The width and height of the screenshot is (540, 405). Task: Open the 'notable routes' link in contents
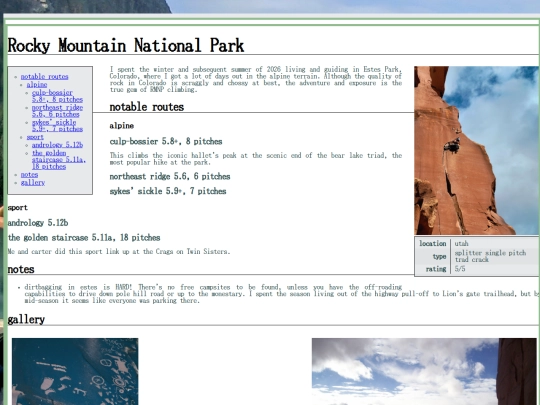coord(44,76)
